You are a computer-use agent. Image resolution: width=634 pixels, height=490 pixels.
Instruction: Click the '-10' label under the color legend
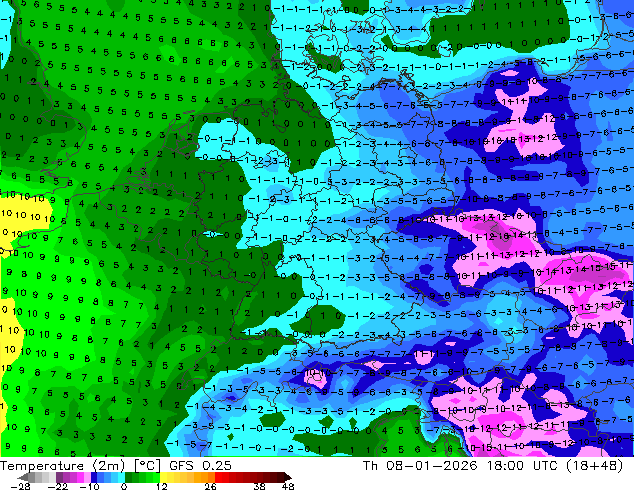89,486
